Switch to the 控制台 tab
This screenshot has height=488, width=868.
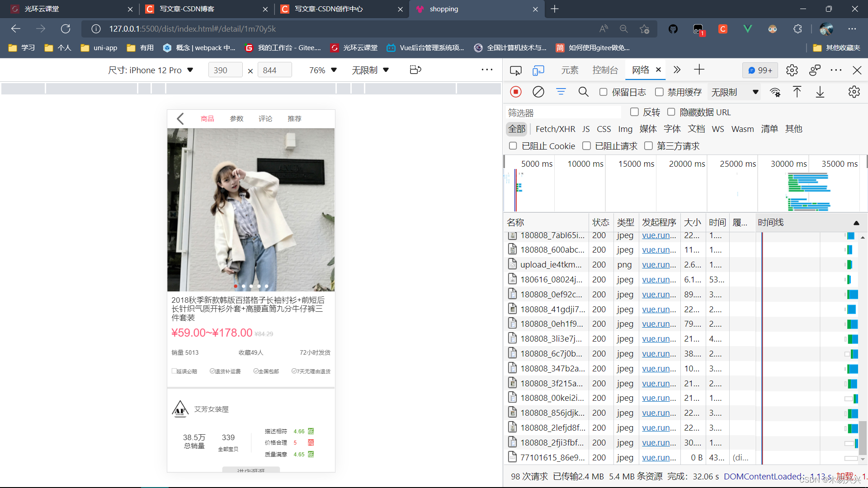tap(605, 70)
